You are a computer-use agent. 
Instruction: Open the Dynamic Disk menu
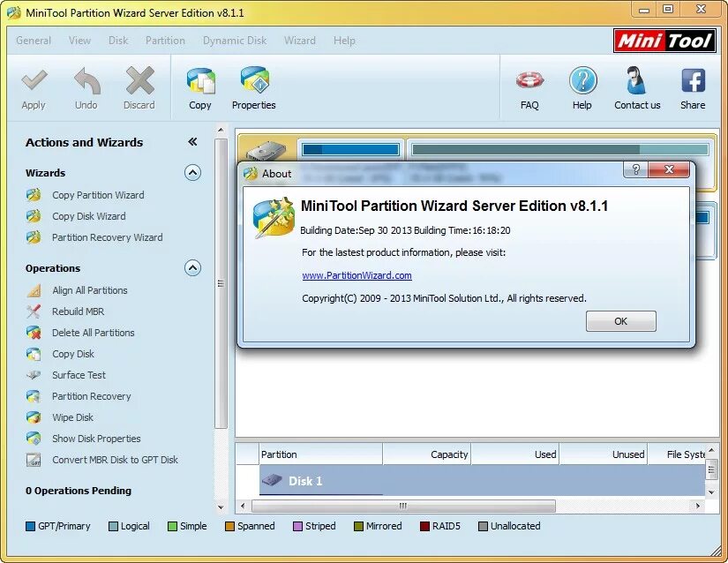[234, 41]
